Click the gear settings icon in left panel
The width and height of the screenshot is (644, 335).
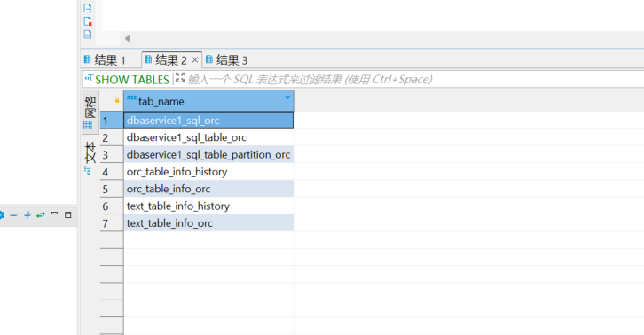tap(1, 214)
